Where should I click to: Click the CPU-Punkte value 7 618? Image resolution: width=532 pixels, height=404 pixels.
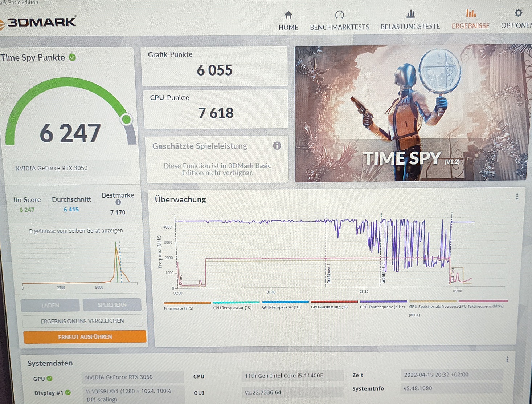[216, 113]
